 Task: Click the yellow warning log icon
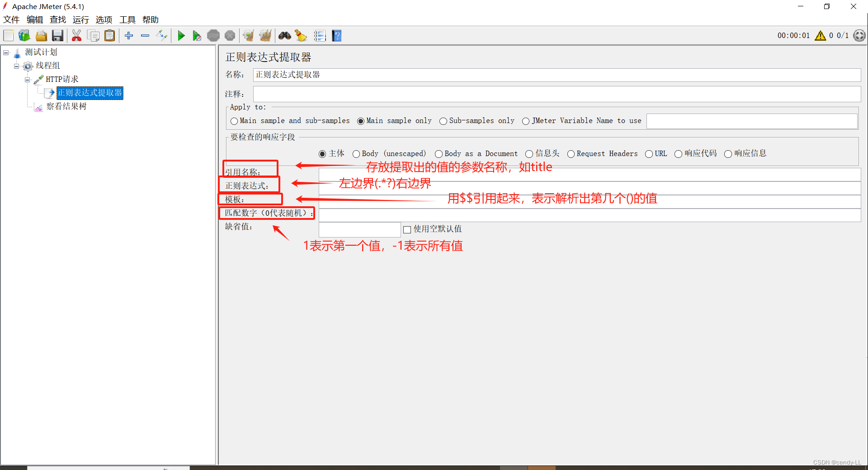pos(821,36)
